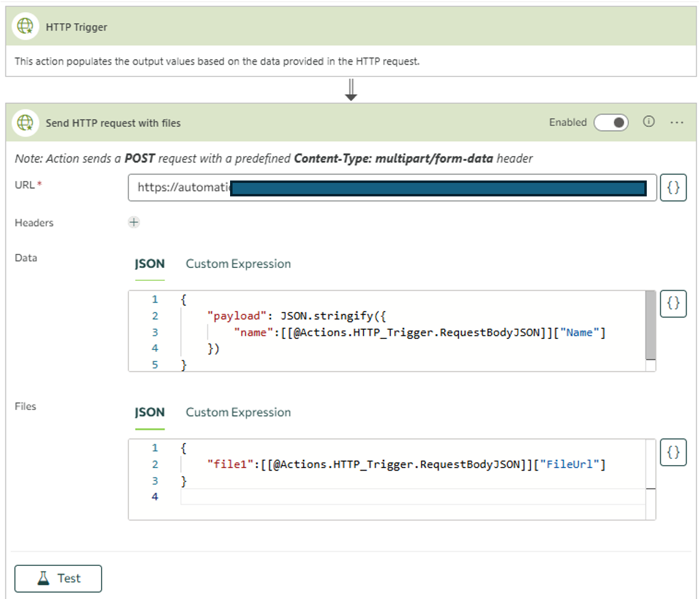
Task: Click the HTTP Trigger globe icon
Action: coord(25,27)
